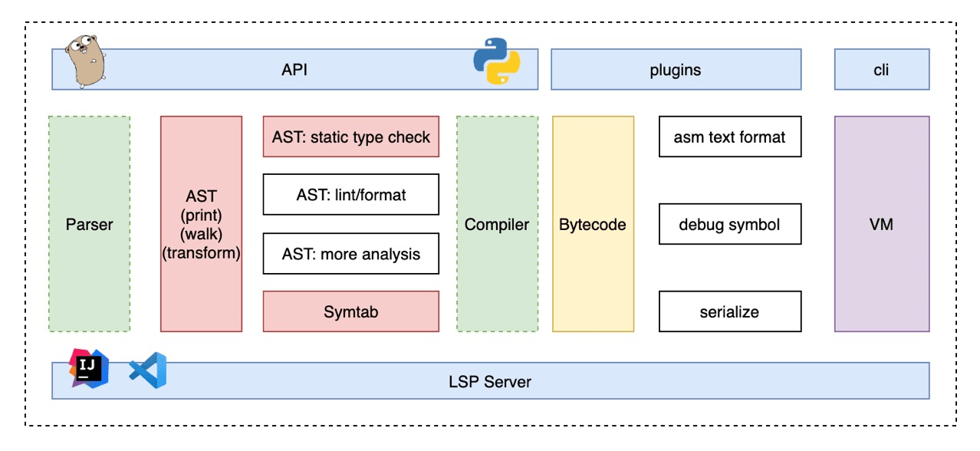Click the AST: static type check box
This screenshot has height=451, width=980.
pos(350,137)
